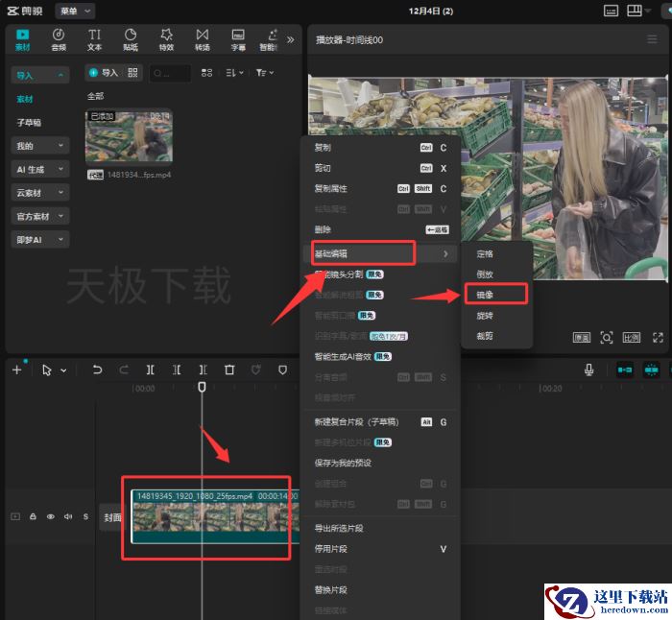
Task: Click the 原画 original quality button in the player
Action: pyautogui.click(x=582, y=338)
